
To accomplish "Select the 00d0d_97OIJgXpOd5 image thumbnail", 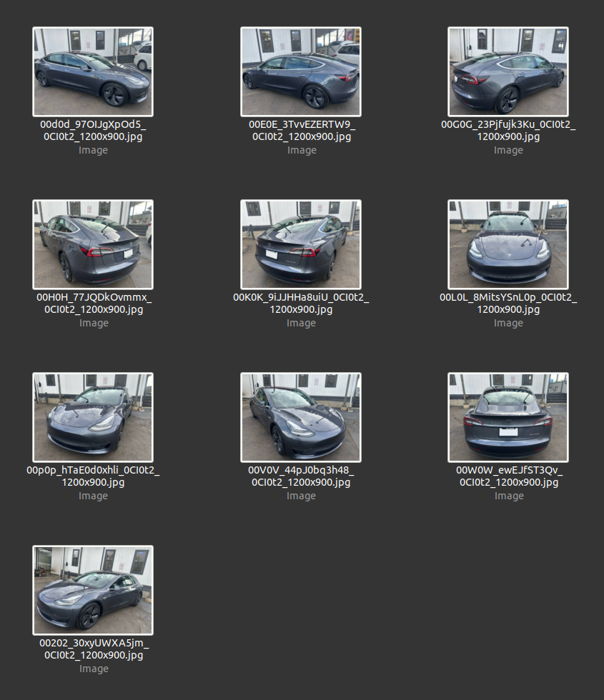I will point(93,71).
